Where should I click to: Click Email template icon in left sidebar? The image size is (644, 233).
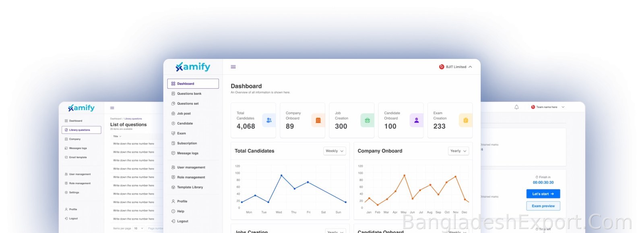point(66,157)
